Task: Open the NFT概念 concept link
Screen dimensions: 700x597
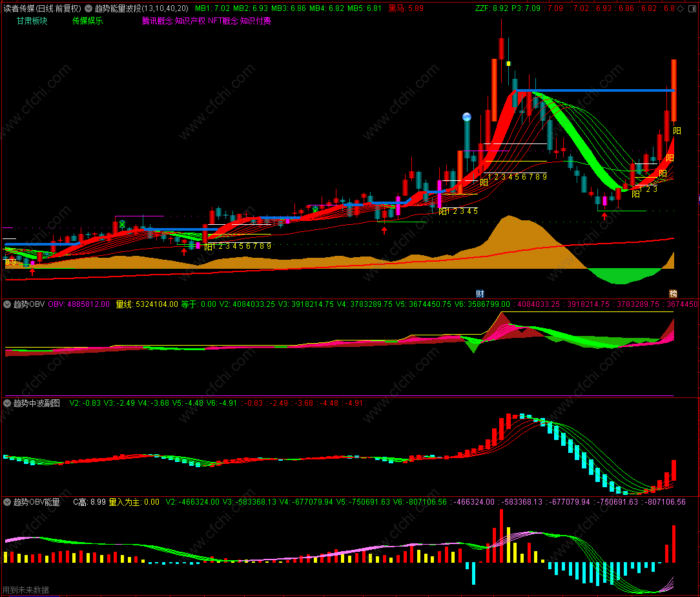Action: tap(223, 21)
